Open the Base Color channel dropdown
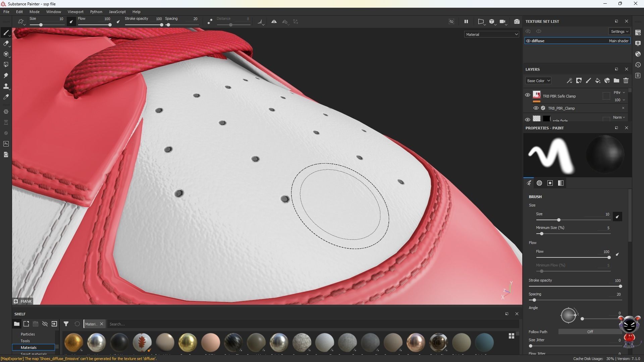 coord(538,80)
